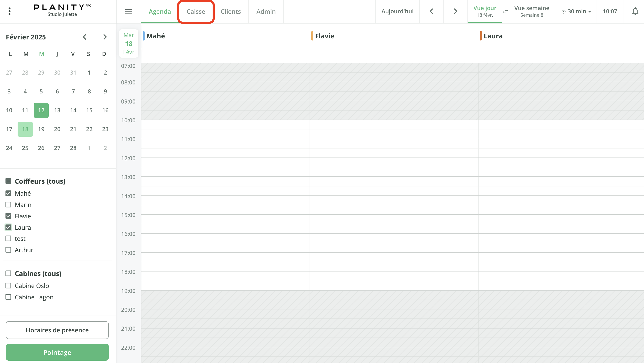Toggle the hamburger sidebar menu
Viewport: 644px width, 363px height.
tap(128, 11)
